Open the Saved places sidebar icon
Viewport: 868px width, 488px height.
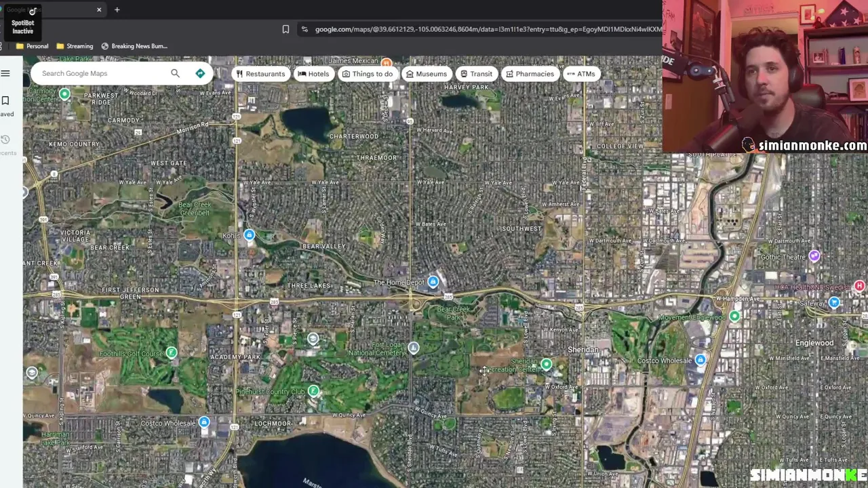(5, 101)
